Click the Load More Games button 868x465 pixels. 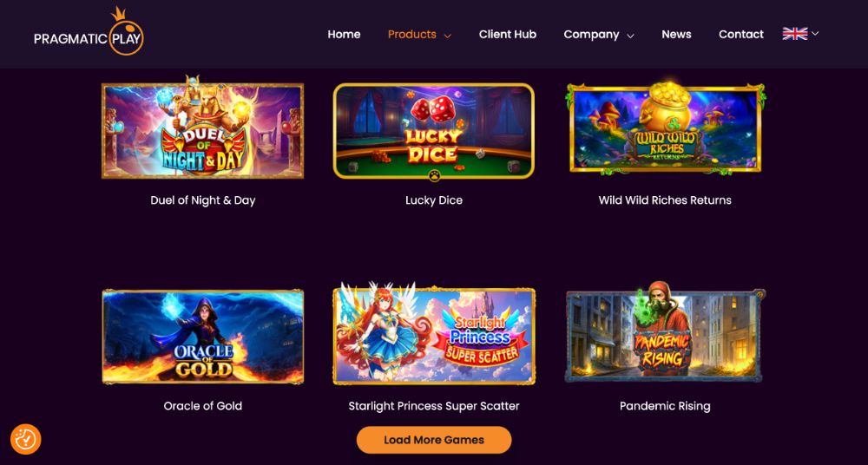[434, 440]
